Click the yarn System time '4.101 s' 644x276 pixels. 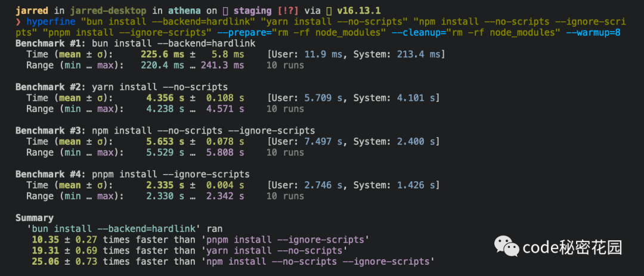click(x=416, y=98)
